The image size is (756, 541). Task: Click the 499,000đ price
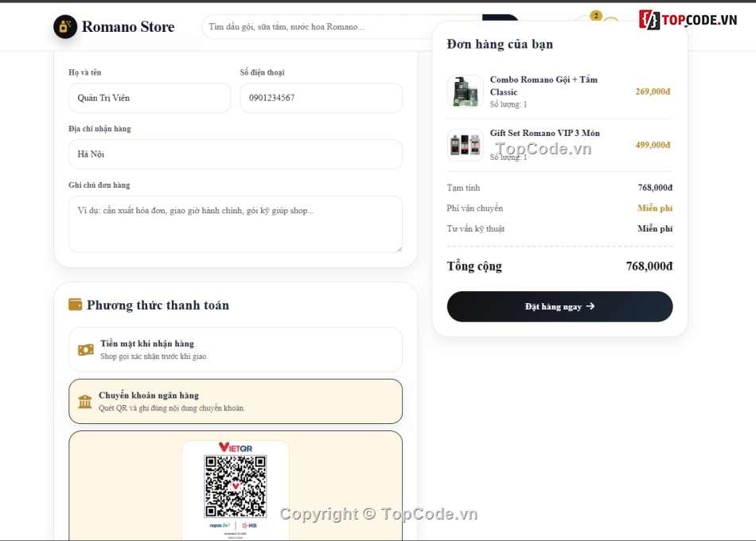click(x=653, y=145)
